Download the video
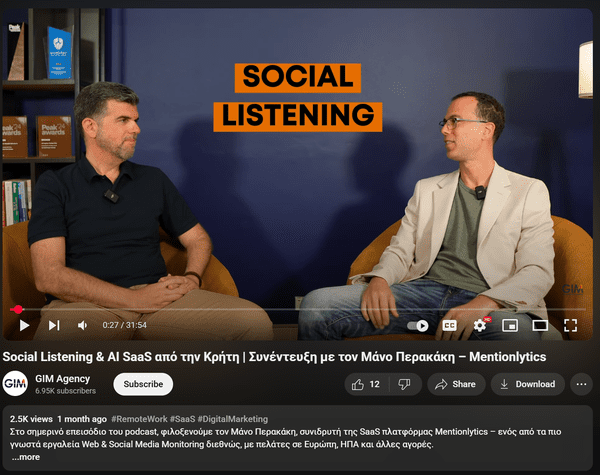Viewport: 600px width, 475px height. 528,384
